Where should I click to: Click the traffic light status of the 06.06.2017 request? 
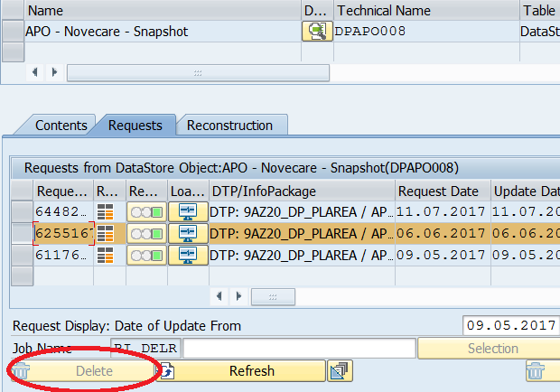(x=146, y=233)
